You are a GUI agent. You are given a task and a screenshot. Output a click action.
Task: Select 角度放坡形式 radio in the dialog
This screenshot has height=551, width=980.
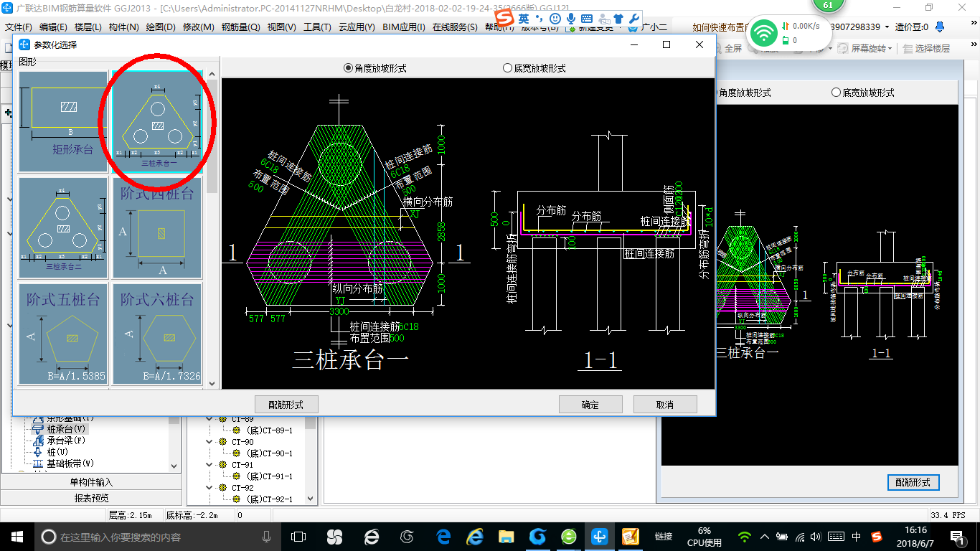375,68
